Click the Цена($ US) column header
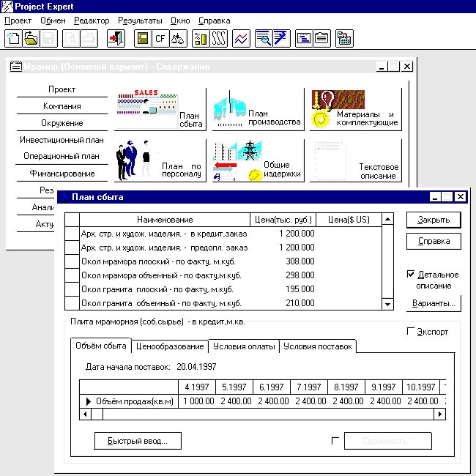Screen dimensions: 476x476 click(x=349, y=220)
